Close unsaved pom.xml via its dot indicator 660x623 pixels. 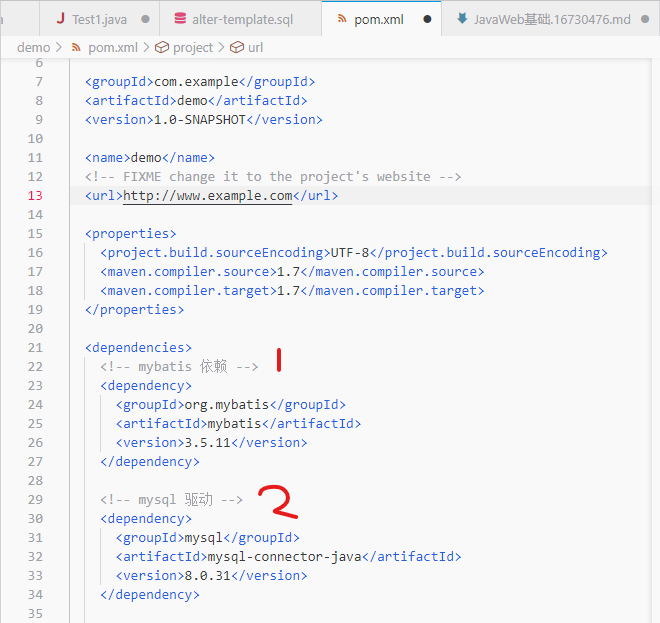(427, 19)
